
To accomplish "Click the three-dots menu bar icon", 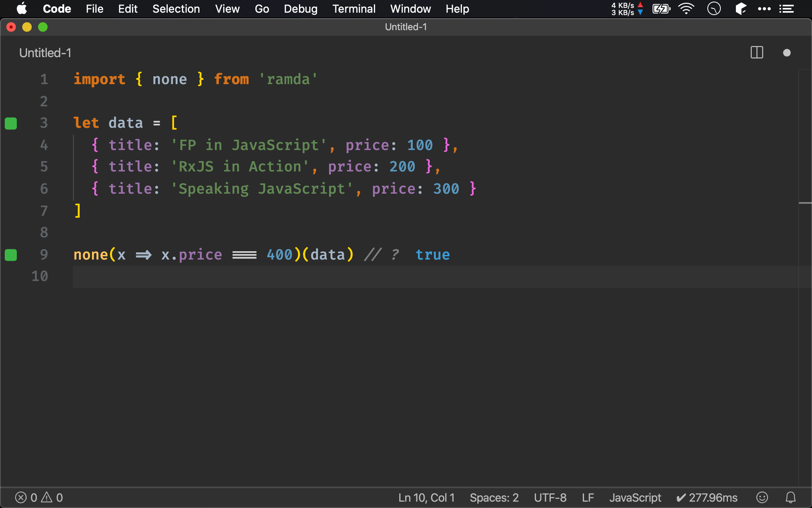I will point(764,9).
